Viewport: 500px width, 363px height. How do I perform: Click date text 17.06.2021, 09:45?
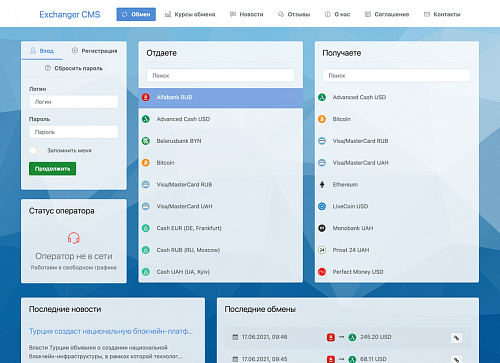(x=264, y=359)
